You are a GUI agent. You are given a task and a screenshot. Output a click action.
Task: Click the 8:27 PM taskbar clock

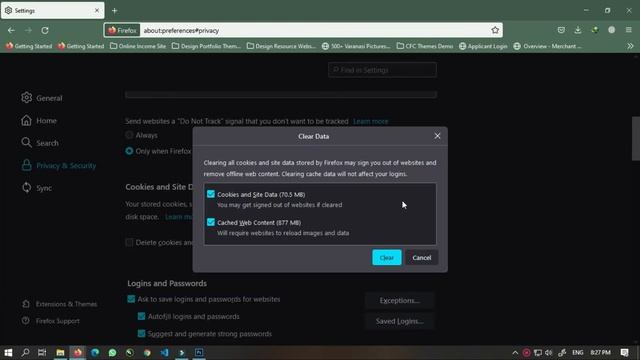point(600,353)
